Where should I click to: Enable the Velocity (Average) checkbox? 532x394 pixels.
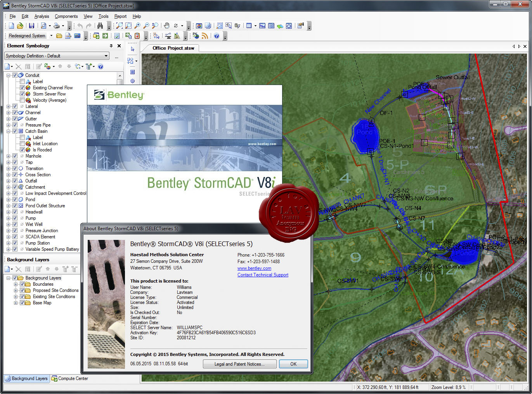(22, 100)
